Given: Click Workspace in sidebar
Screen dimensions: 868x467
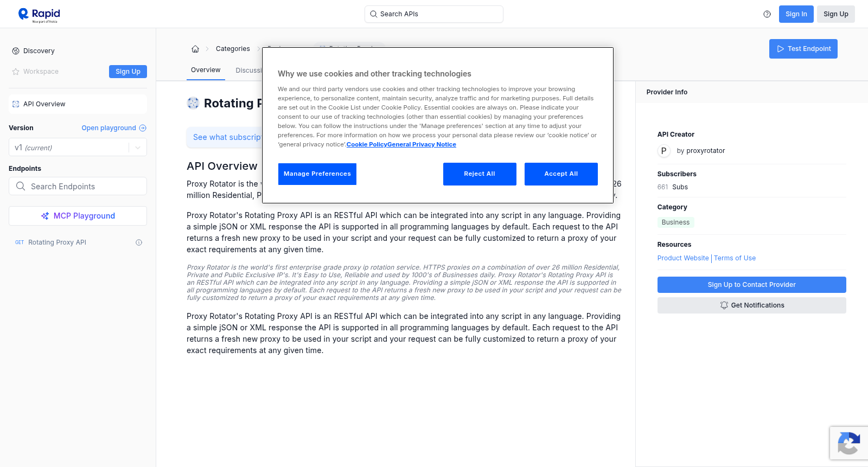Looking at the screenshot, I should [x=41, y=72].
